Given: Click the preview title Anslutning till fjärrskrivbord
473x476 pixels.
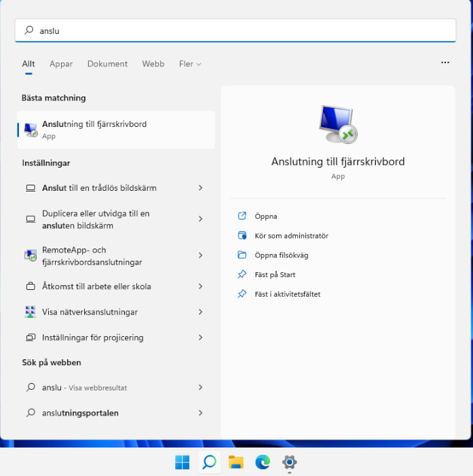Looking at the screenshot, I should (338, 162).
